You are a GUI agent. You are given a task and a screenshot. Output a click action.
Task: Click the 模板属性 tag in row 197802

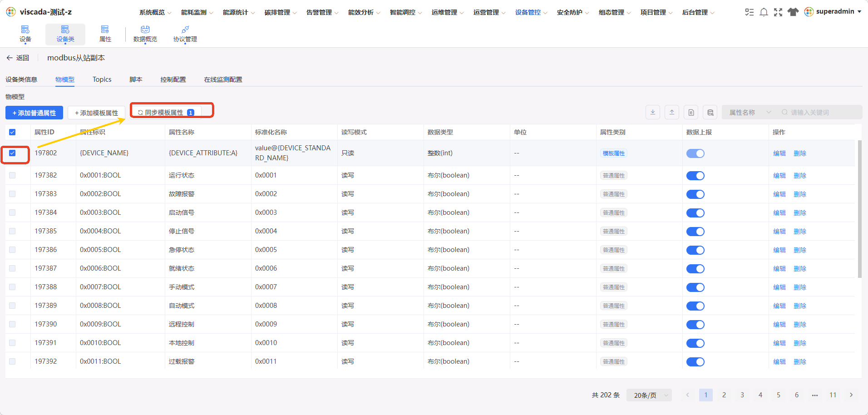(614, 153)
